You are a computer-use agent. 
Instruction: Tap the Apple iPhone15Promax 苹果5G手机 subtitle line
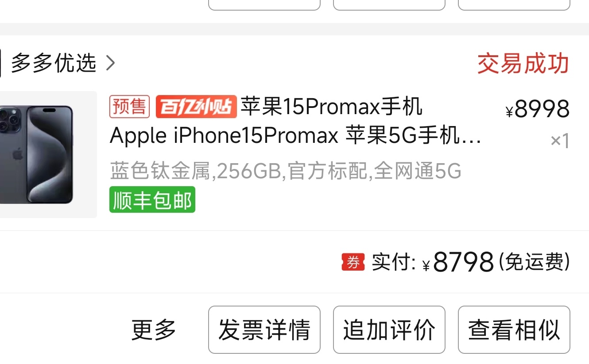[295, 136]
